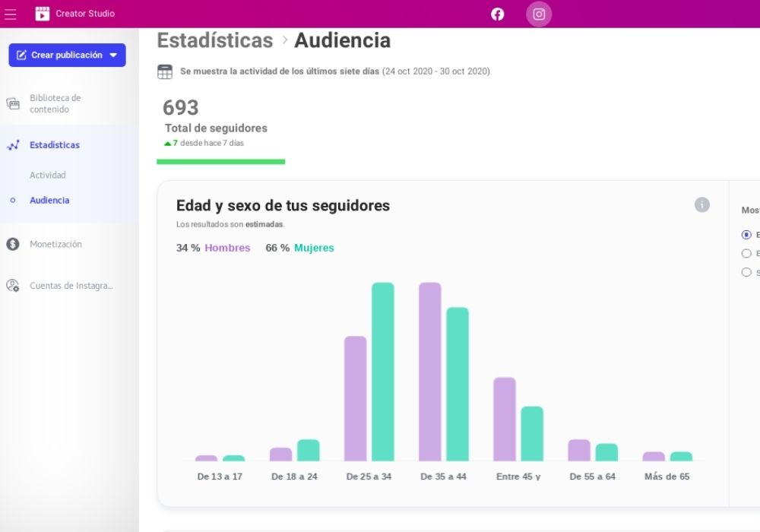Open Actividad in the sidebar

[48, 175]
